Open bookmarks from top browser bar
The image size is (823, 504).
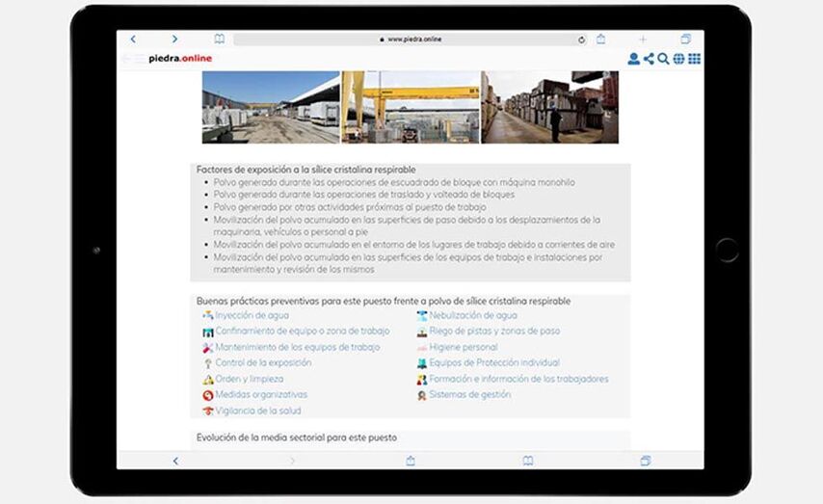click(x=220, y=40)
